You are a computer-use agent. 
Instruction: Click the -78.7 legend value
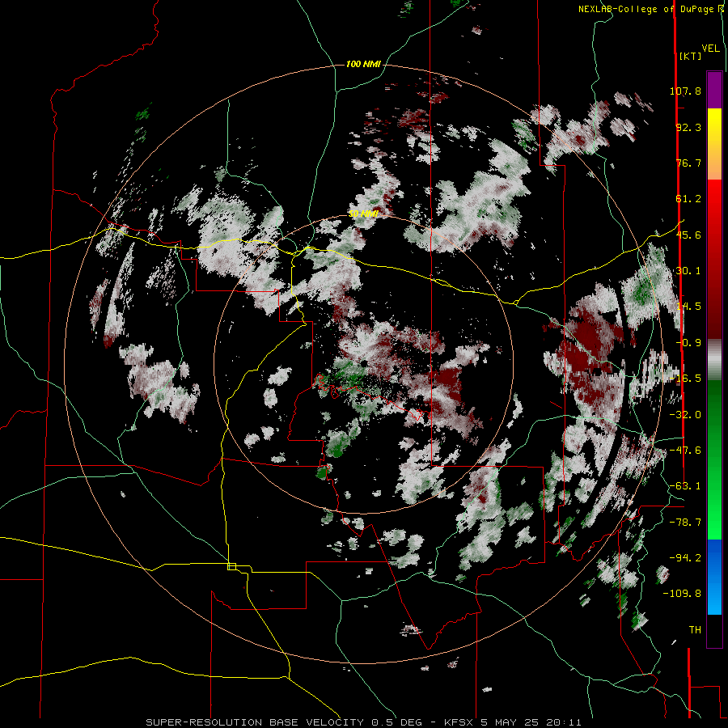(685, 523)
